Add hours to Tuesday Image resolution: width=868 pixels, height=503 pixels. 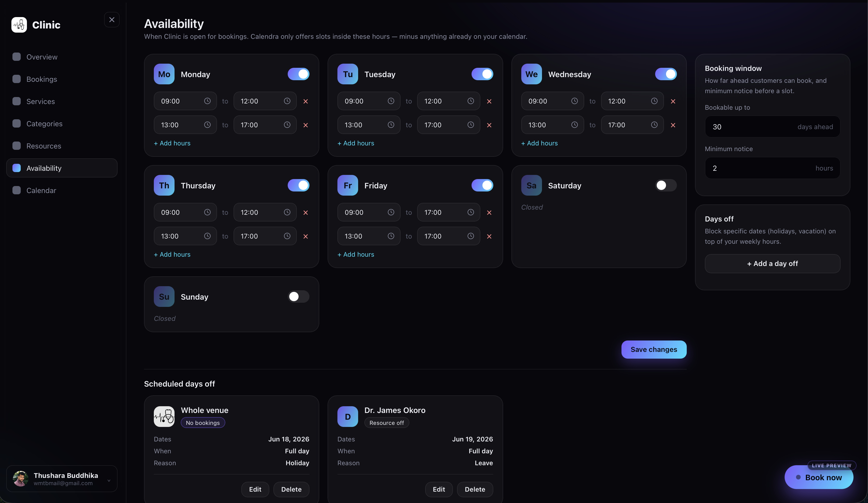click(x=356, y=143)
